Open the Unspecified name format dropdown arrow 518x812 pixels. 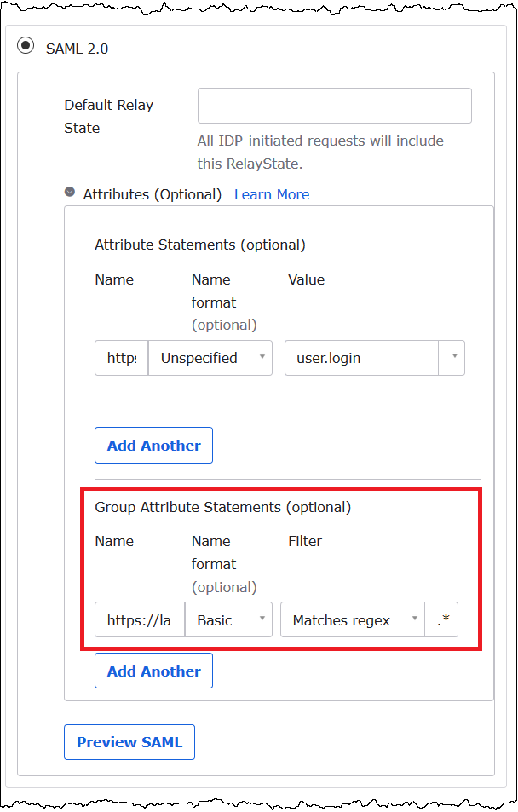tap(261, 358)
